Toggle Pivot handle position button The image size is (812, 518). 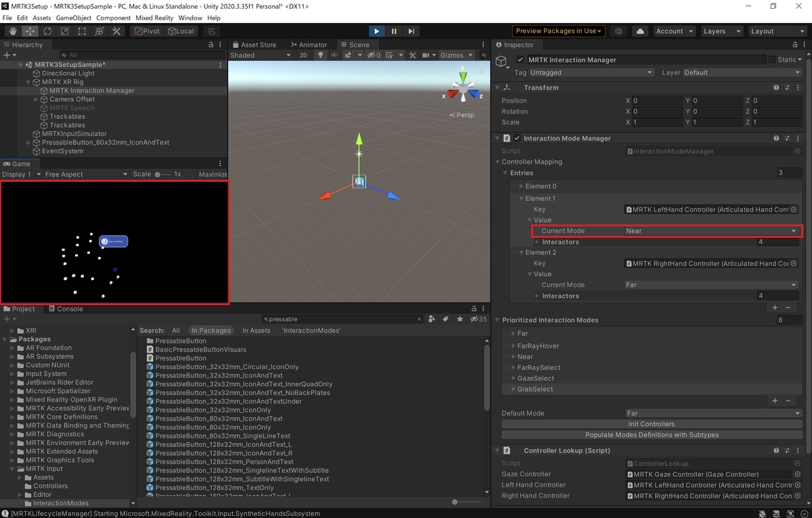point(147,31)
